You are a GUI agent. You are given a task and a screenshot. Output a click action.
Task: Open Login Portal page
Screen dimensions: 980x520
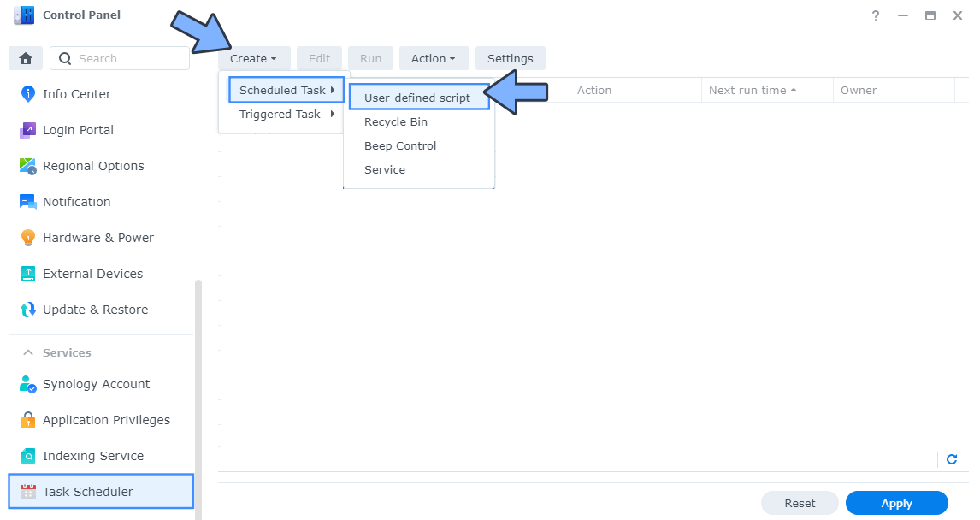[x=78, y=130]
